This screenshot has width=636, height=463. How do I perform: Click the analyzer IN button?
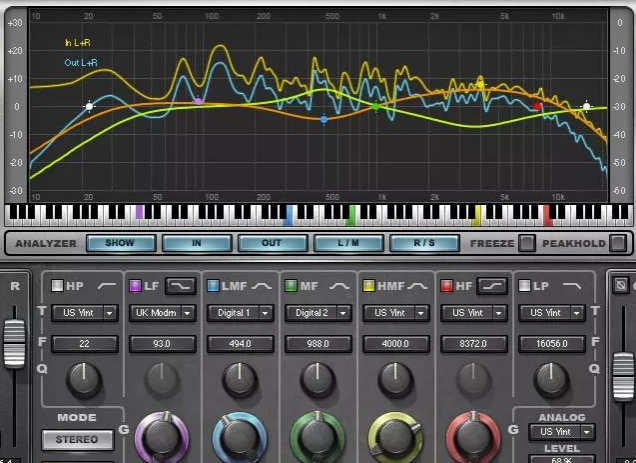pyautogui.click(x=197, y=243)
